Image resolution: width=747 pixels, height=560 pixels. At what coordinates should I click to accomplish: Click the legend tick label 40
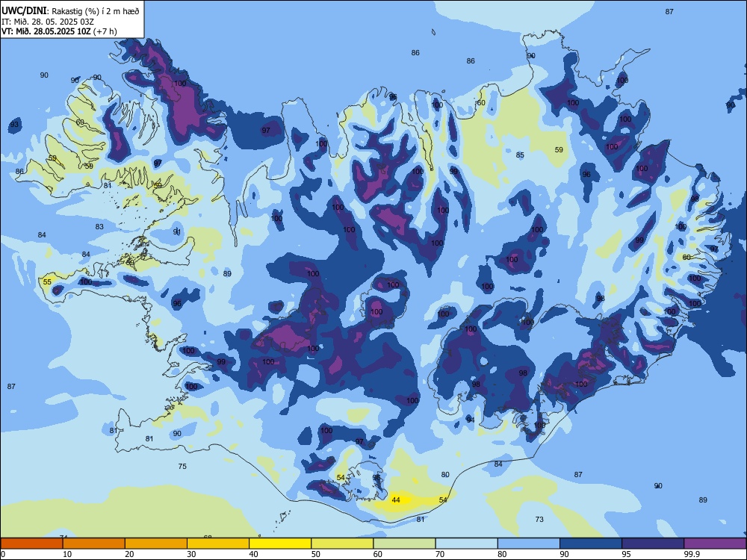[254, 554]
